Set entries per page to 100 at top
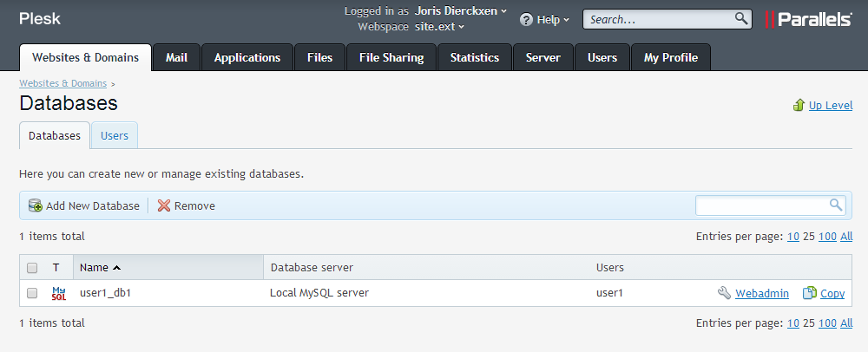The image size is (868, 352). (x=827, y=237)
